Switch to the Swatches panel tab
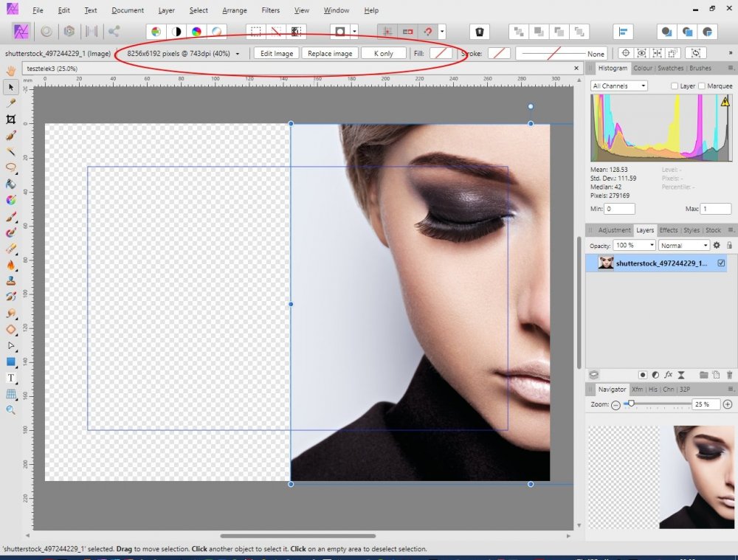The image size is (738, 560). coord(670,68)
